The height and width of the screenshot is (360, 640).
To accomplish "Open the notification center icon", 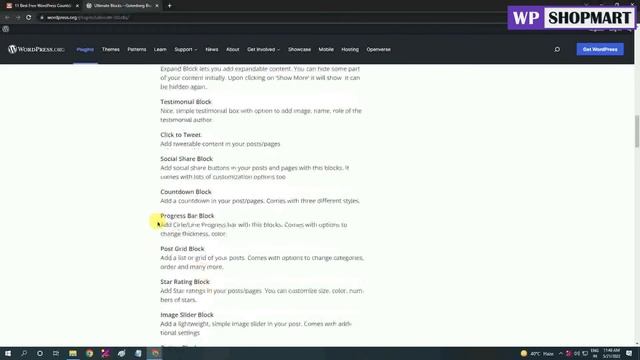I will [x=629, y=353].
